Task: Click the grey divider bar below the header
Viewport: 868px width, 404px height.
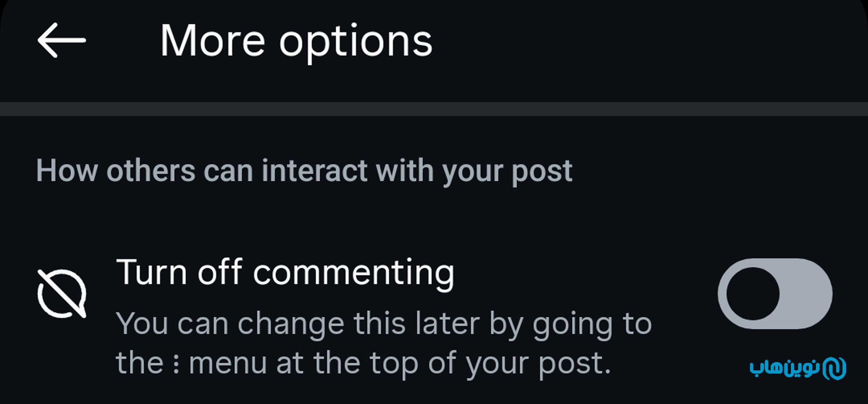Action: pyautogui.click(x=434, y=109)
